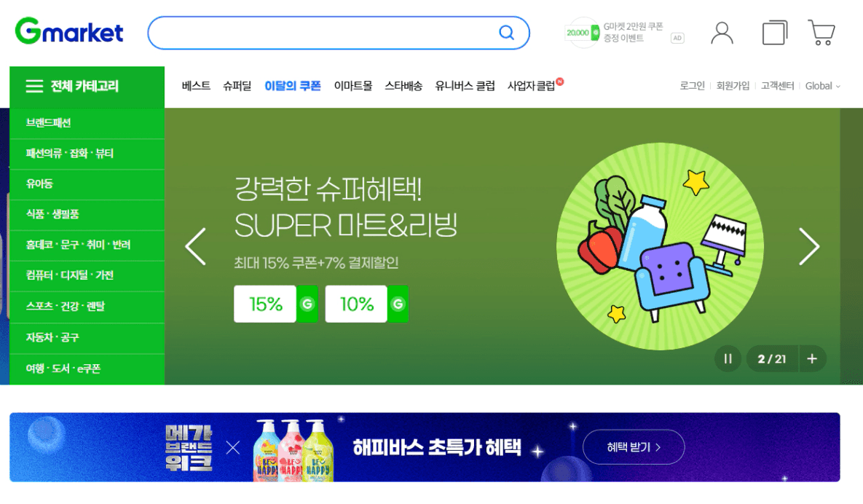This screenshot has width=863, height=504.
Task: Click the search magnifier icon
Action: click(x=506, y=33)
